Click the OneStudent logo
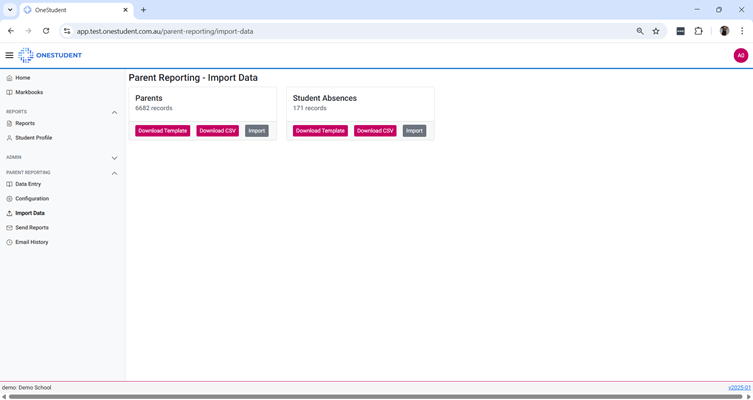Viewport: 753px width, 400px height. click(50, 56)
